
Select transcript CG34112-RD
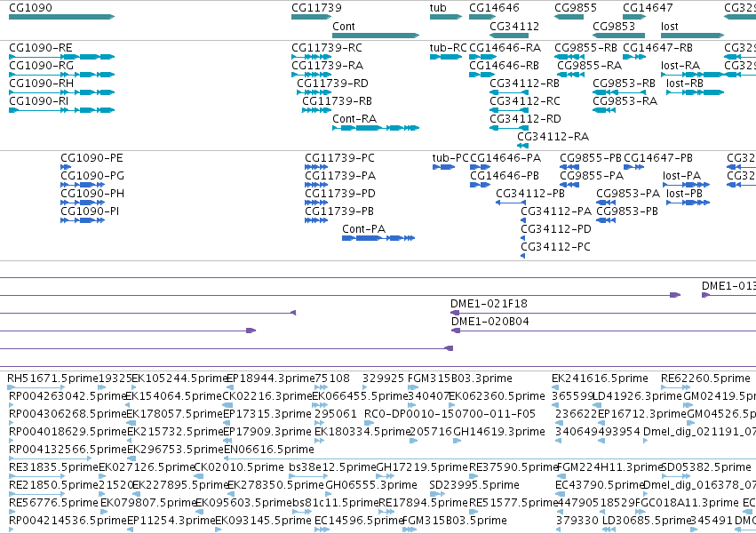click(x=509, y=128)
